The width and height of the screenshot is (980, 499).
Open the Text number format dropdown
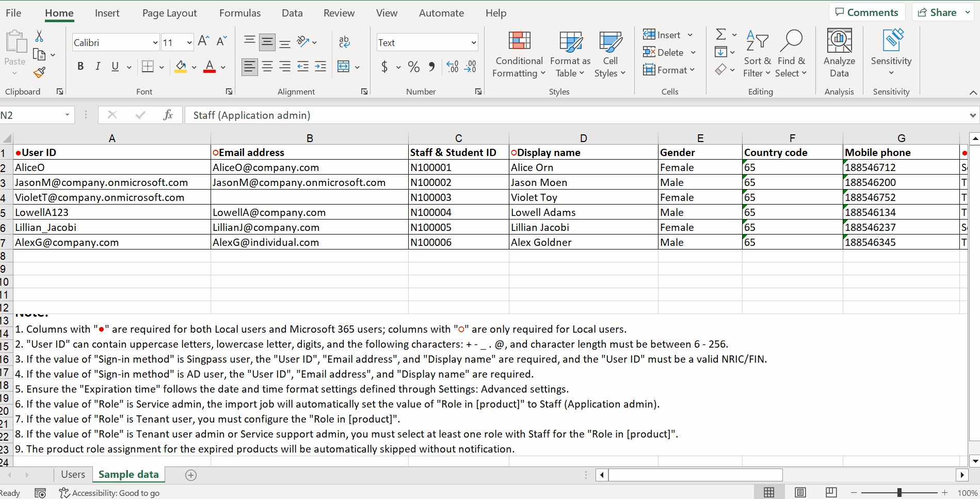pos(473,42)
